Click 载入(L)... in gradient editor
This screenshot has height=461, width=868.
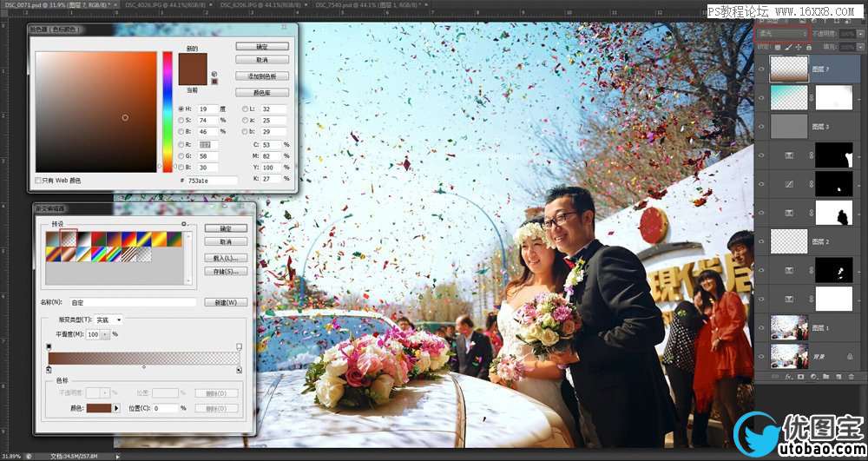click(x=226, y=259)
